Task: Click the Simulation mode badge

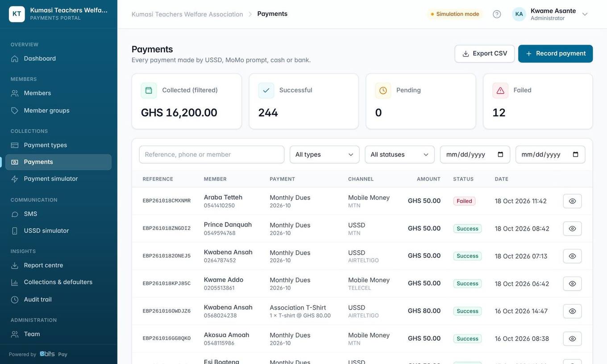Action: [x=455, y=14]
